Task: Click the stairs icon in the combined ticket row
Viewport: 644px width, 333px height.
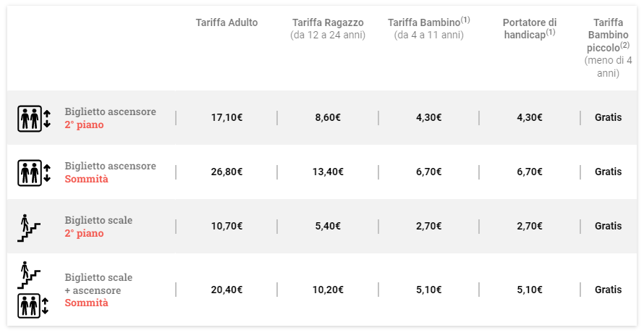Action: pyautogui.click(x=28, y=275)
